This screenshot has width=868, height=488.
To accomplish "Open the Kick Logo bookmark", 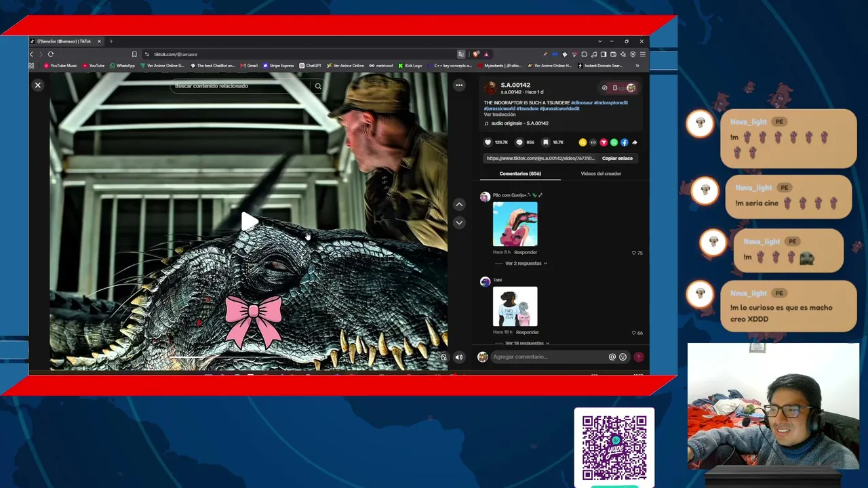I will pos(410,66).
